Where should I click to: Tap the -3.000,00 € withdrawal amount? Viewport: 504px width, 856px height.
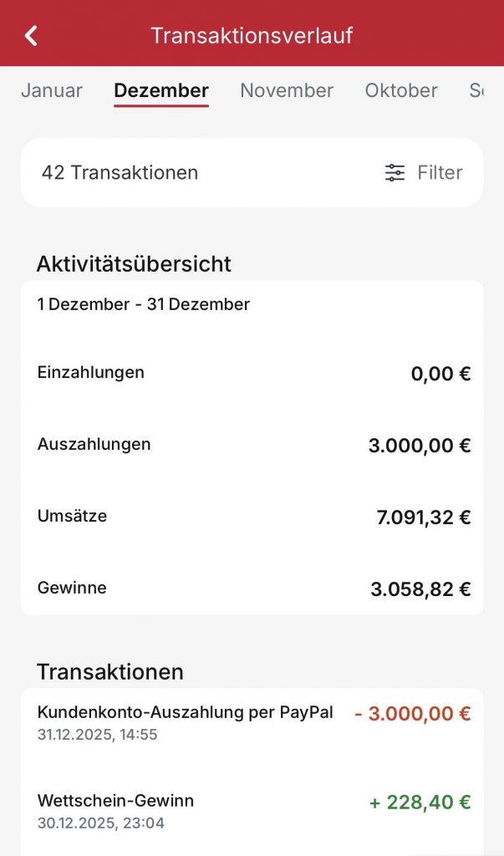coord(412,714)
